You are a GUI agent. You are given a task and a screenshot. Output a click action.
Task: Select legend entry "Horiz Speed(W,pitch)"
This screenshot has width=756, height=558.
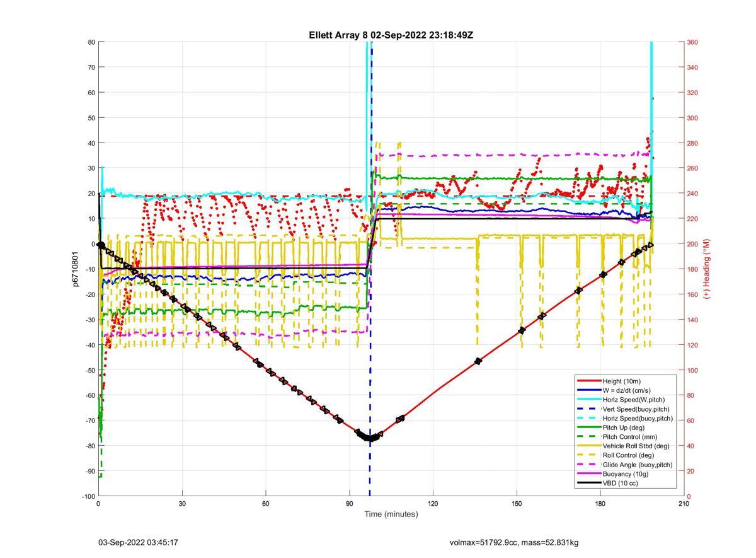634,400
